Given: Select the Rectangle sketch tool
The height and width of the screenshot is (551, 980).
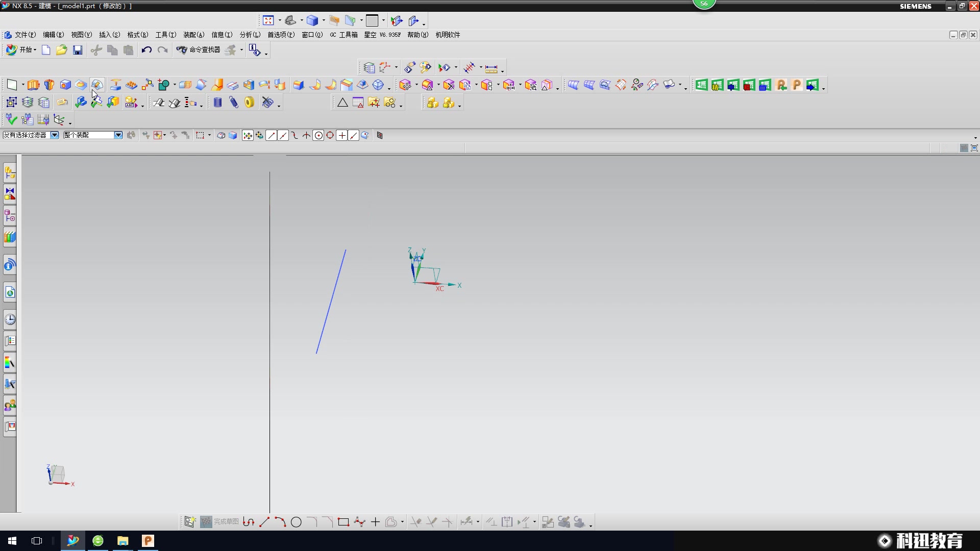Looking at the screenshot, I should (x=344, y=522).
